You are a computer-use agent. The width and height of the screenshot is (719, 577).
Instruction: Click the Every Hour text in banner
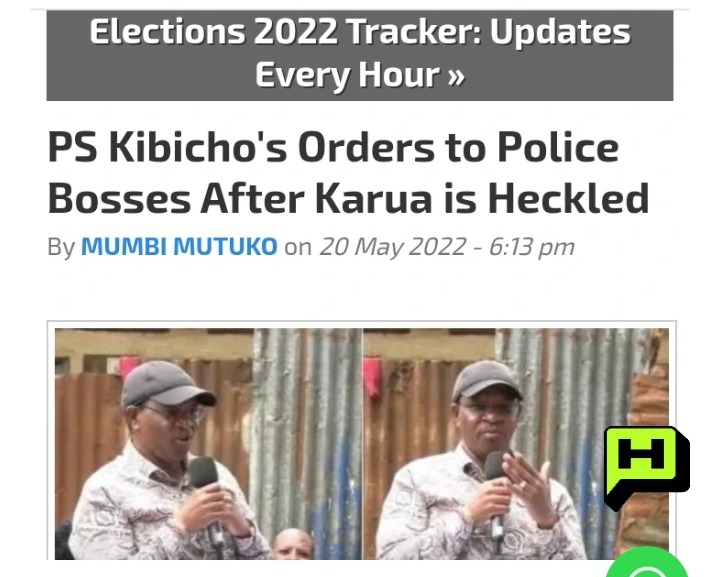(x=348, y=76)
